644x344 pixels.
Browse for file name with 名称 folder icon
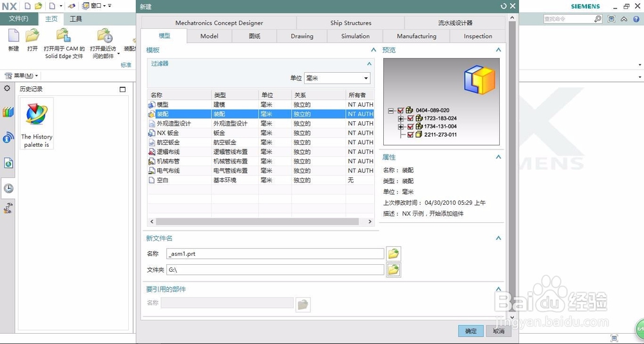(x=393, y=254)
